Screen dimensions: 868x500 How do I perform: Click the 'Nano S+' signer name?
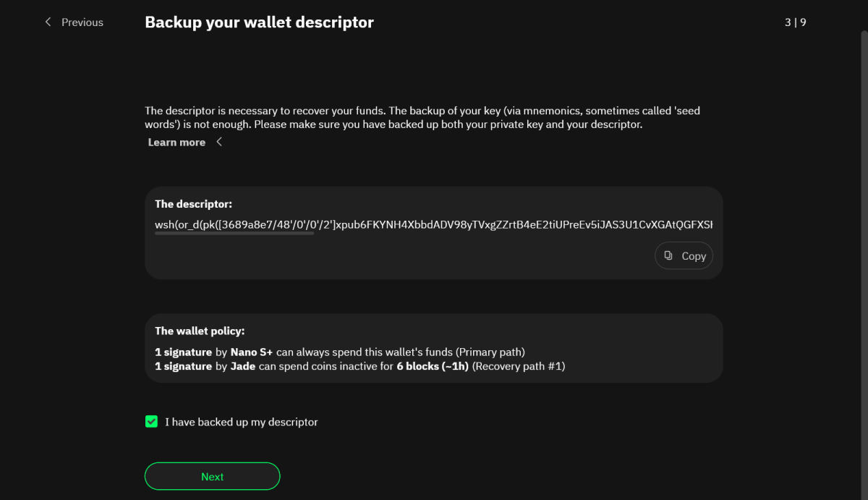coord(251,352)
